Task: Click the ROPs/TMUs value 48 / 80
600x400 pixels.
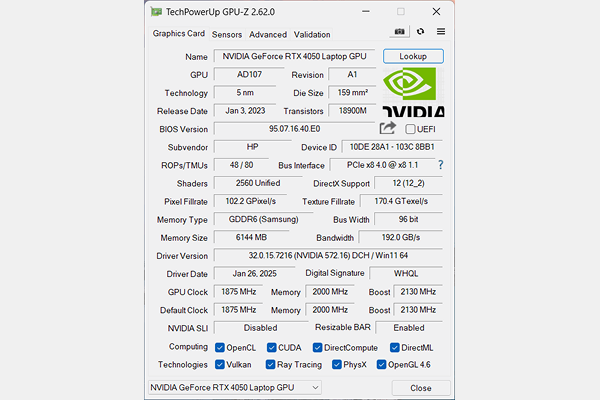Action: pyautogui.click(x=241, y=165)
